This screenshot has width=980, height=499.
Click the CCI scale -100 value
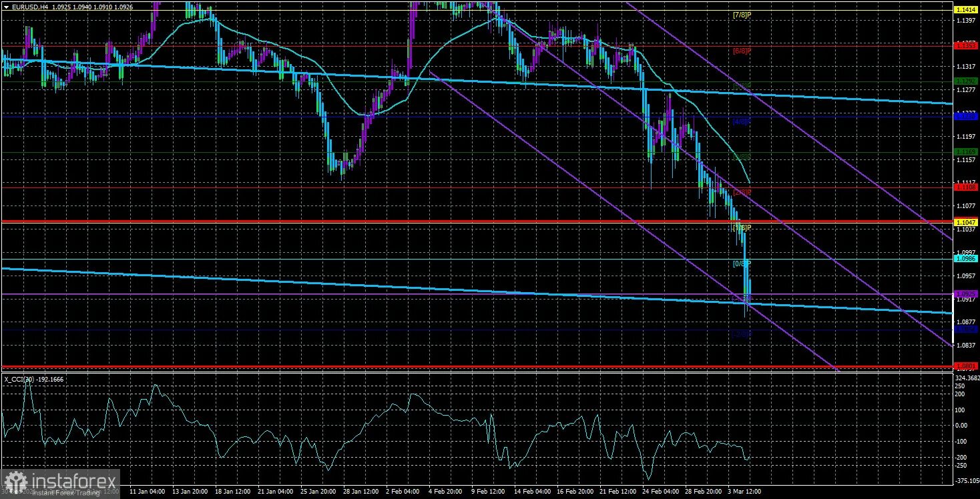[x=962, y=441]
